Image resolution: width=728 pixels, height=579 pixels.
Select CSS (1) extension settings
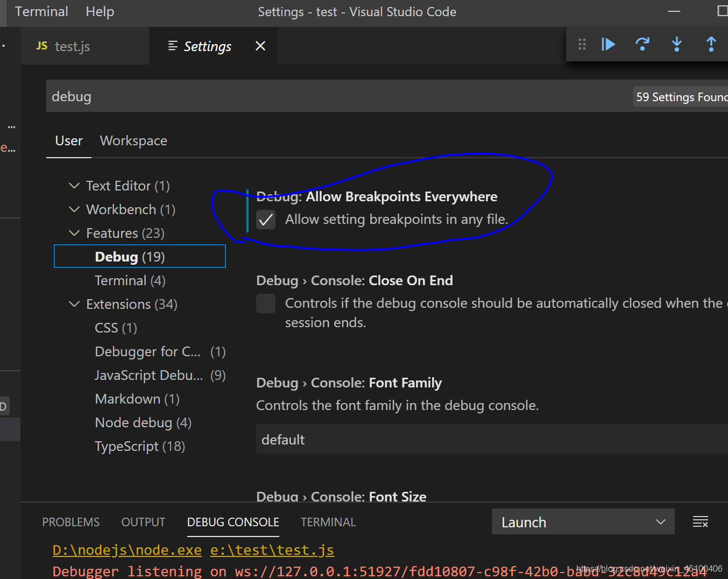(116, 328)
